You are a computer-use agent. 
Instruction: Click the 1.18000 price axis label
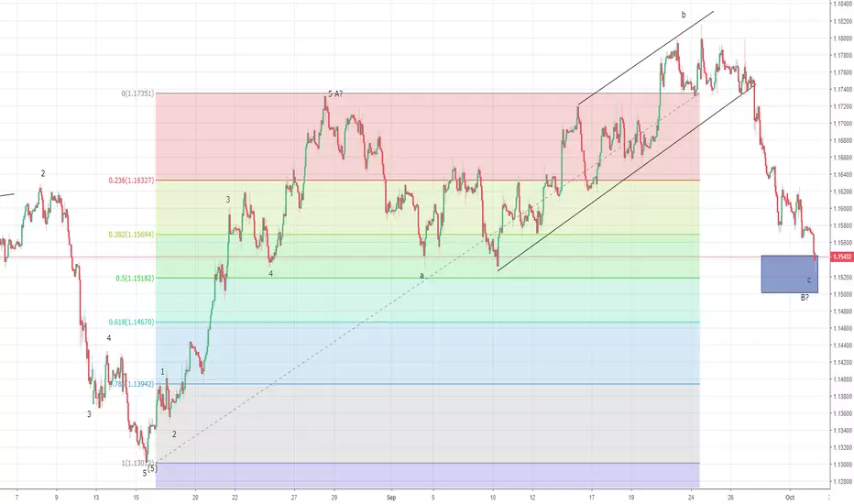pyautogui.click(x=843, y=38)
